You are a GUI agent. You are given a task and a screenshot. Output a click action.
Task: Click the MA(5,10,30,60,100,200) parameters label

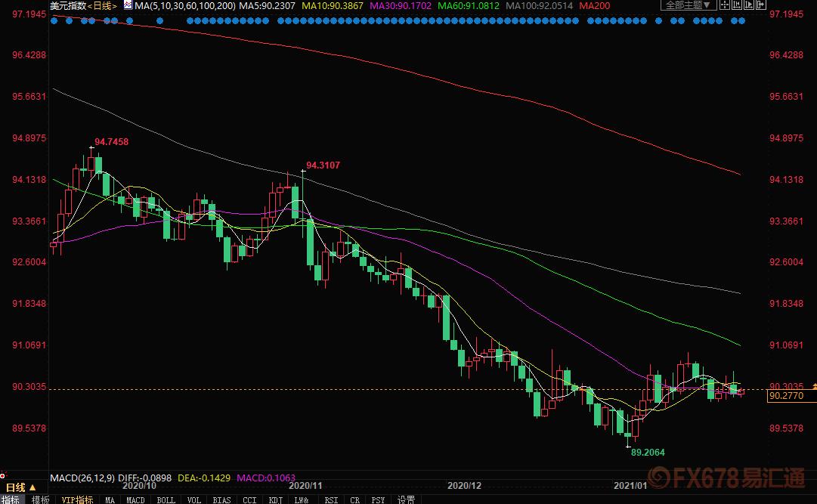[x=185, y=6]
